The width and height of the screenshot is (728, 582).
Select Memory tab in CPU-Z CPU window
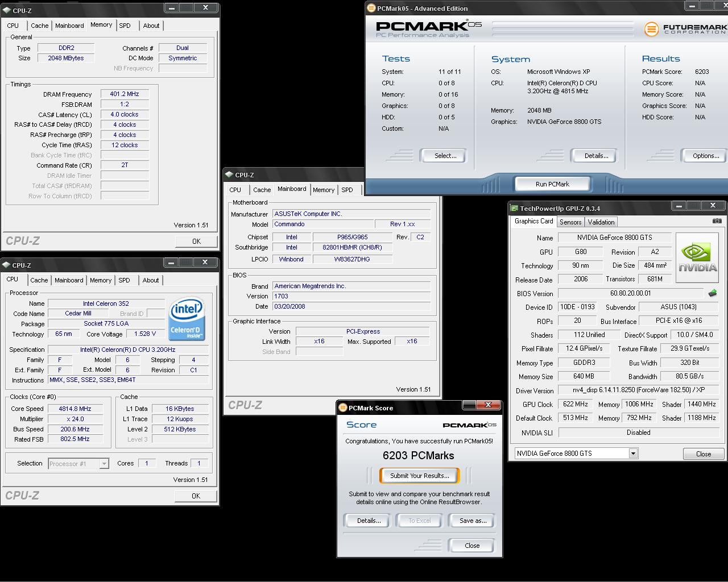(101, 280)
